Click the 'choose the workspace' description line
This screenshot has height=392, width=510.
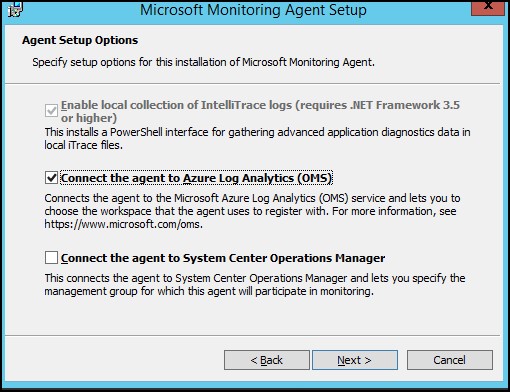point(250,211)
